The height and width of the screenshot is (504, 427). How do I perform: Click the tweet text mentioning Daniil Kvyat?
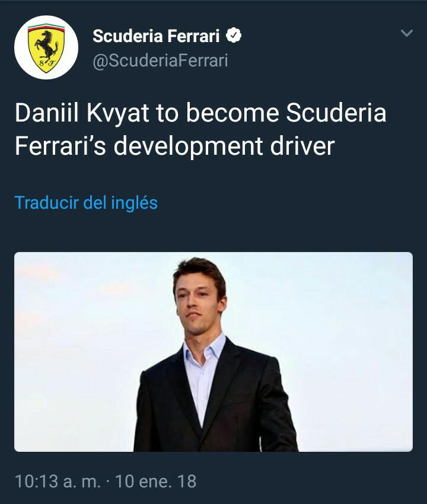200,129
